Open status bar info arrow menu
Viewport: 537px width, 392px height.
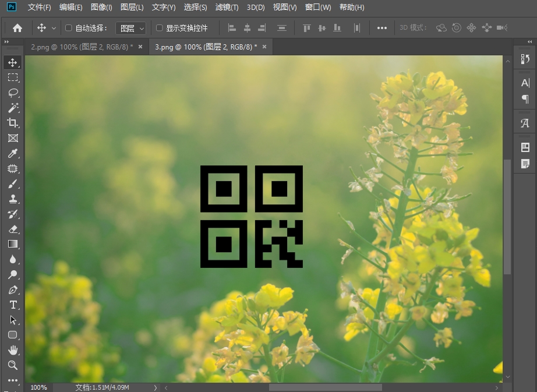[x=155, y=387]
